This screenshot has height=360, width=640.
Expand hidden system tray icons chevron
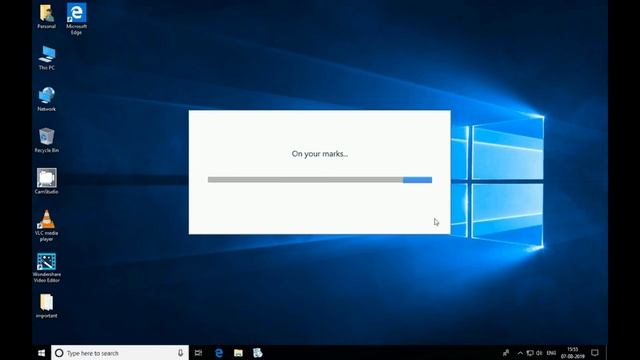[x=520, y=353]
